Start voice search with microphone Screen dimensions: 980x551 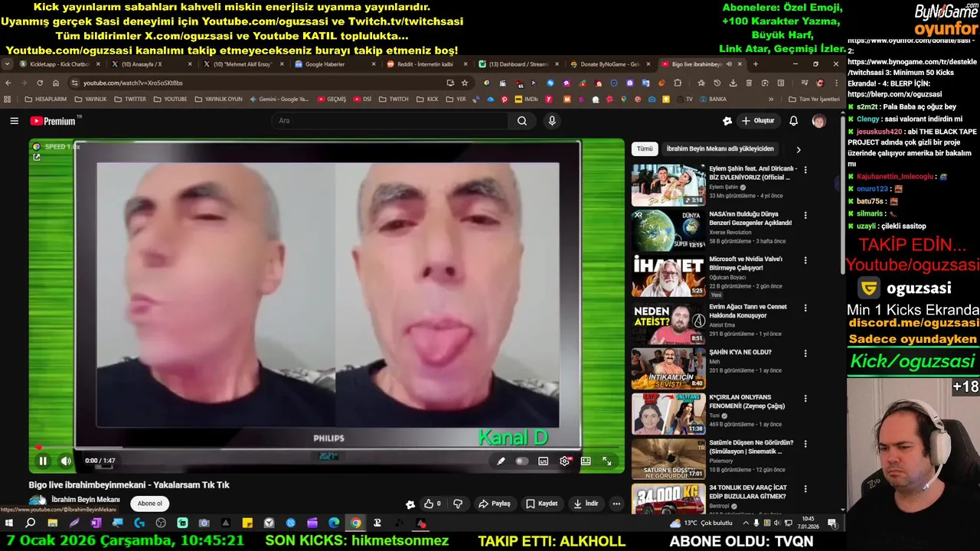tap(552, 121)
